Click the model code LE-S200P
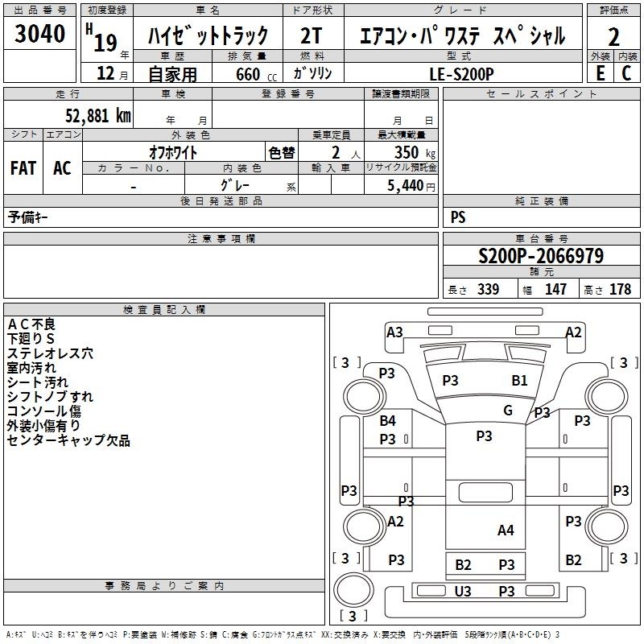 click(461, 74)
